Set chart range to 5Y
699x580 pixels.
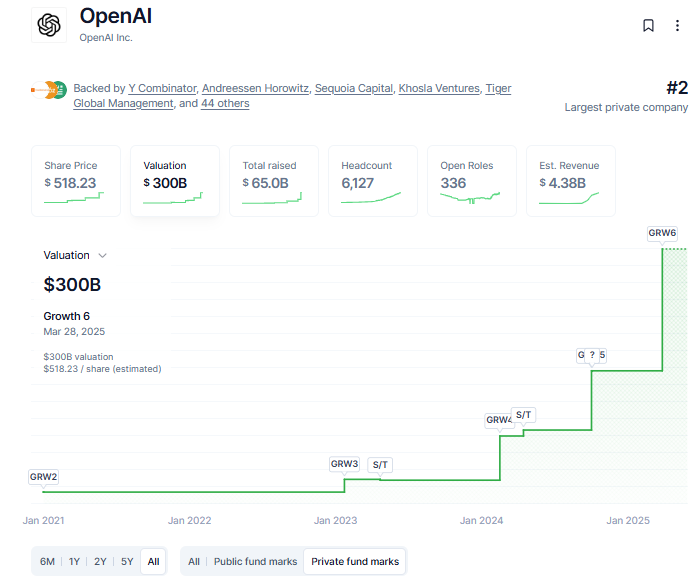[127, 561]
